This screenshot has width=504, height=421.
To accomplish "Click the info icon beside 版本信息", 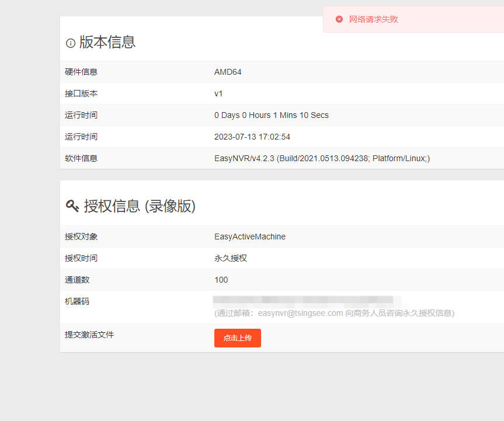I will 71,43.
